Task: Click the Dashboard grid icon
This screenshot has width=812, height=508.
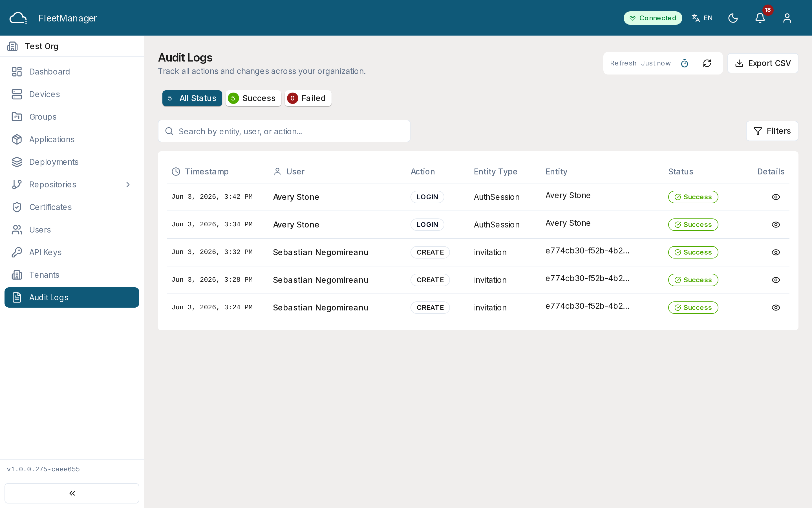Action: pos(17,72)
